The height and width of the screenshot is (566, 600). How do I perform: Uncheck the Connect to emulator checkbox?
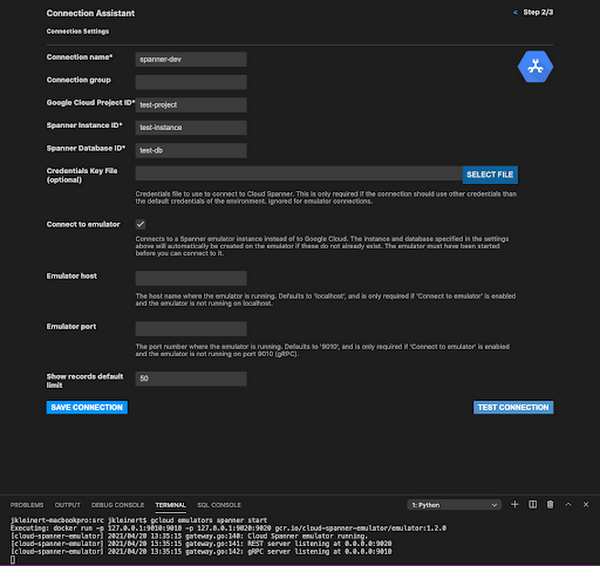tap(140, 224)
